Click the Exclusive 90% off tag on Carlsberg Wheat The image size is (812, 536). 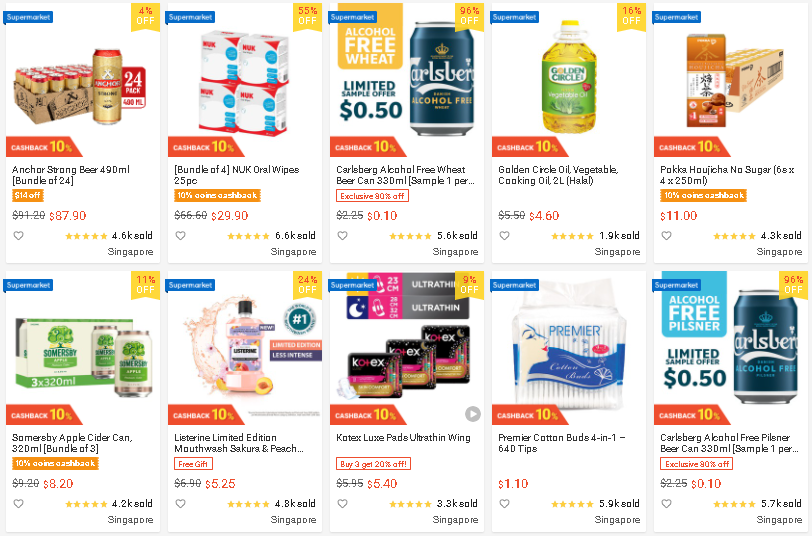[x=372, y=196]
